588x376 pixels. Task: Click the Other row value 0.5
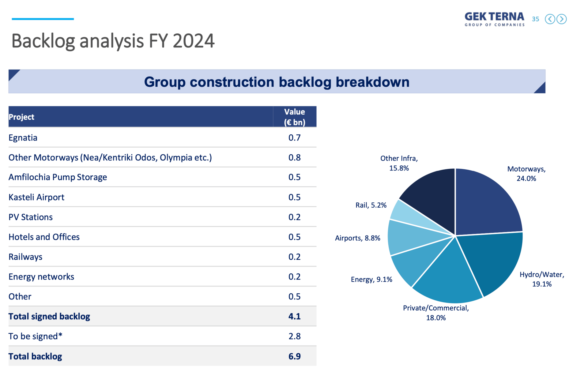294,296
